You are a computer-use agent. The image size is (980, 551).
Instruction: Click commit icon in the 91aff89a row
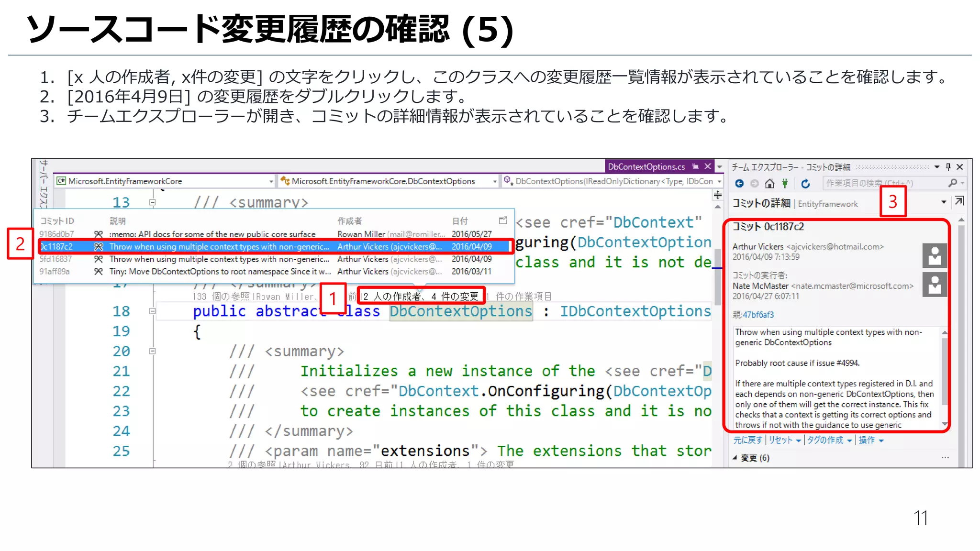pos(98,271)
